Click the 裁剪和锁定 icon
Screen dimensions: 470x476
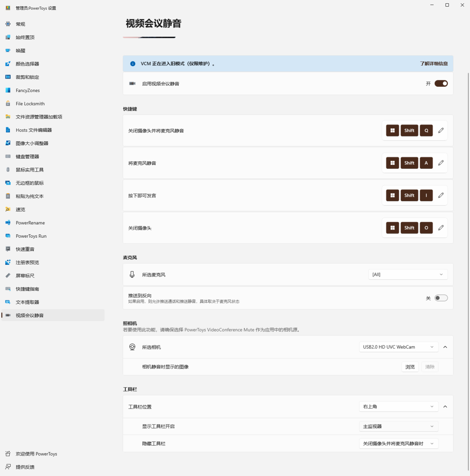tap(8, 77)
